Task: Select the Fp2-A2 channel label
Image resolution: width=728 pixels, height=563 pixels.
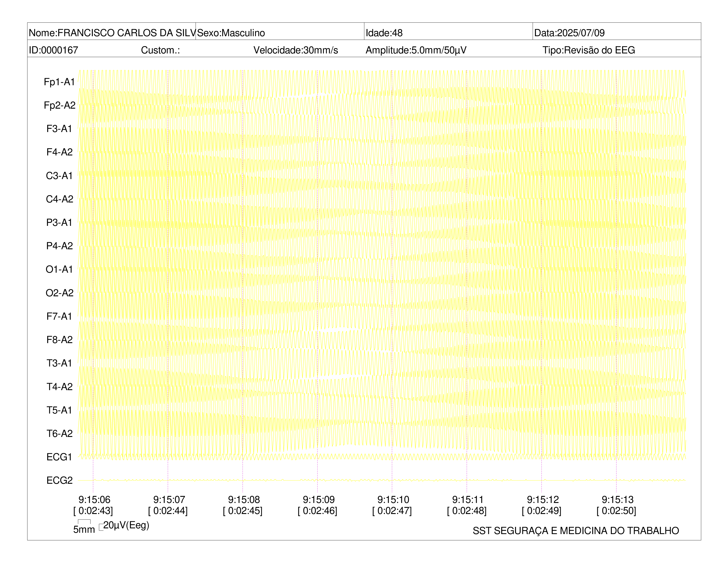Action: (x=60, y=105)
